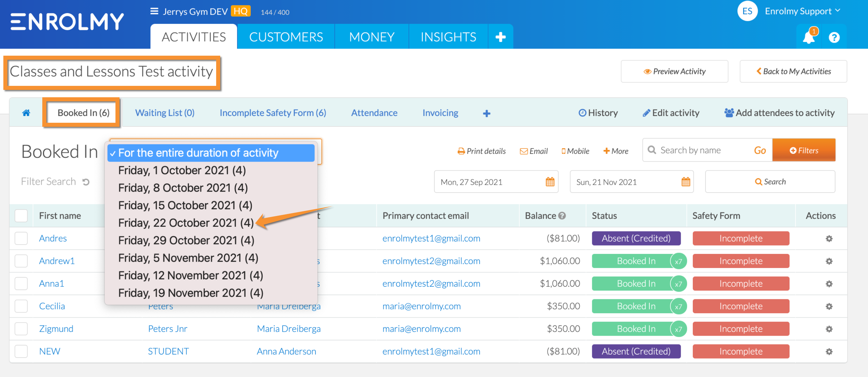Viewport: 868px width, 377px height.
Task: Tick the checkbox for Cecilia
Action: tap(21, 306)
